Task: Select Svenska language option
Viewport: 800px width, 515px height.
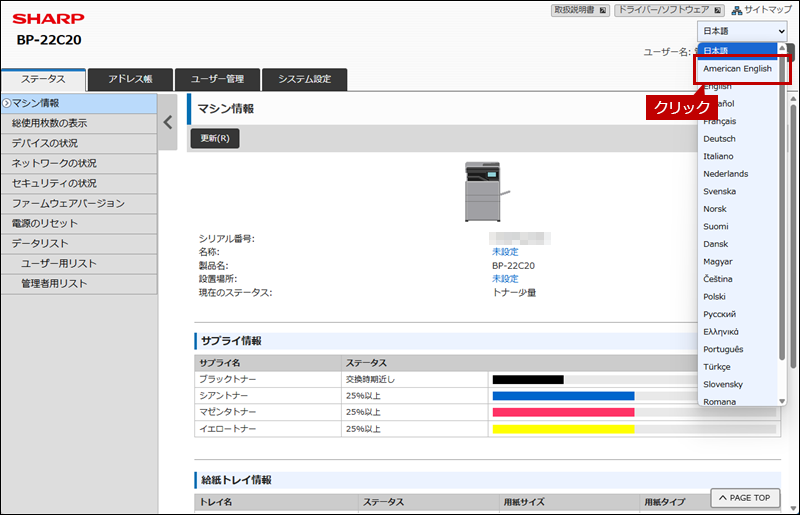Action: click(737, 191)
